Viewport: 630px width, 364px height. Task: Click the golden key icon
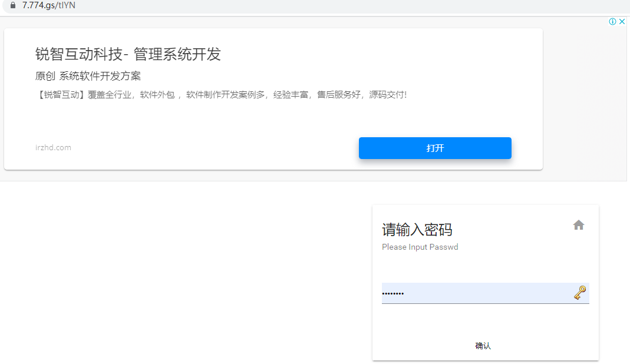[x=579, y=293]
